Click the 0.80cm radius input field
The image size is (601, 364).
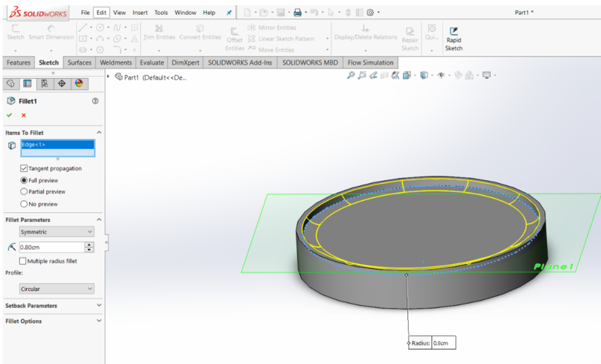[x=49, y=247]
